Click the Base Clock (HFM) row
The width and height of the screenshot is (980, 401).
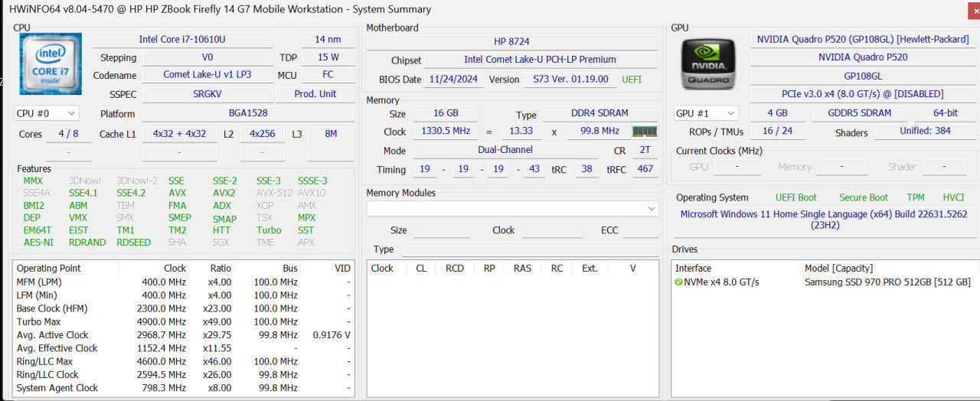pyautogui.click(x=184, y=308)
